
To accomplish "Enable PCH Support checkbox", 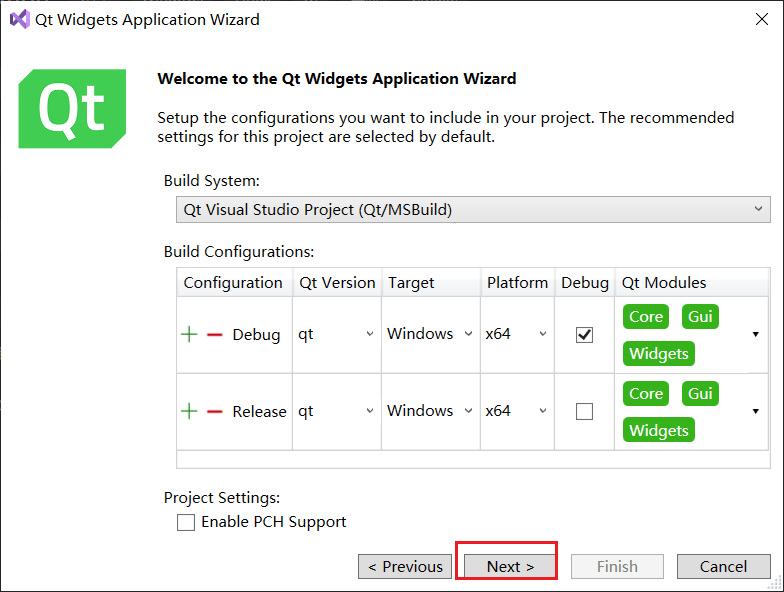I will [x=186, y=522].
